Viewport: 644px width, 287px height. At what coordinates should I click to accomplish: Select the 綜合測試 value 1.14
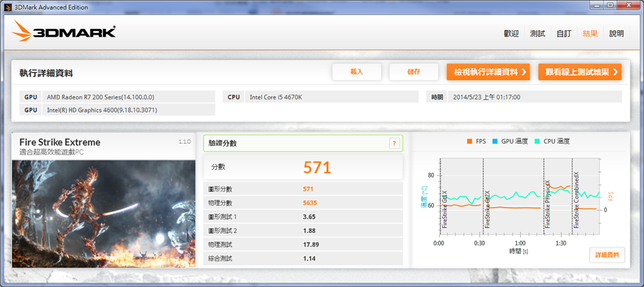point(309,259)
